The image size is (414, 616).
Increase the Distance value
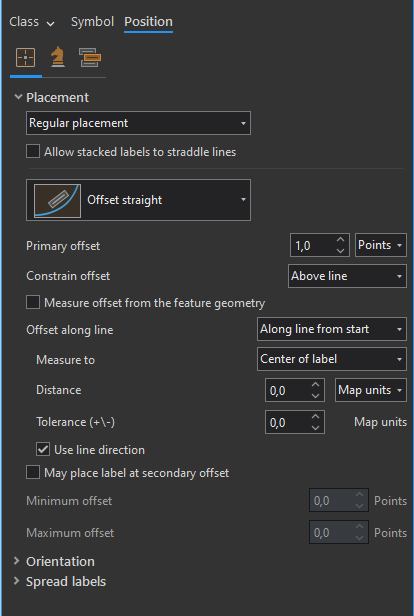point(315,385)
